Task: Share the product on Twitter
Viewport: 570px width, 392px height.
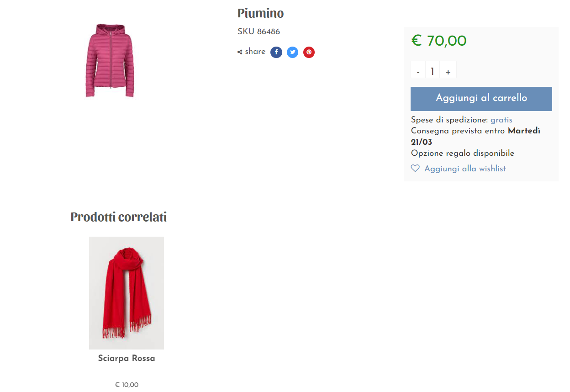Action: [x=292, y=52]
